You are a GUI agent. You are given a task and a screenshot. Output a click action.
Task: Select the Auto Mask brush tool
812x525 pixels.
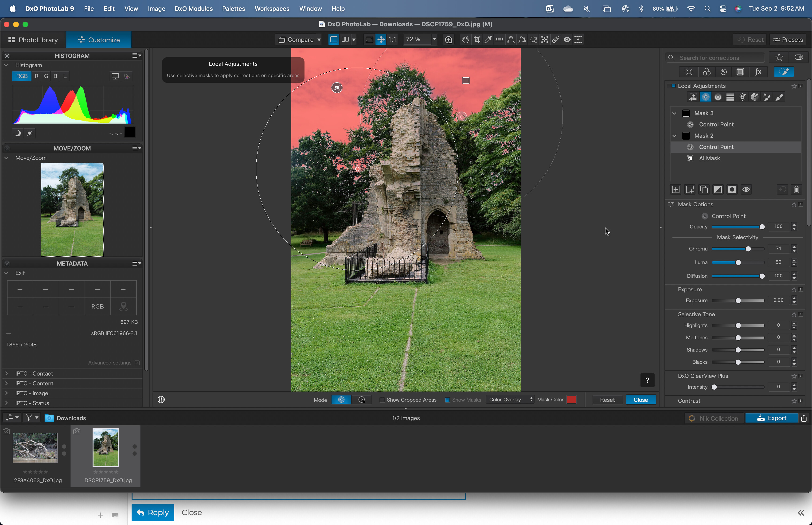[767, 97]
